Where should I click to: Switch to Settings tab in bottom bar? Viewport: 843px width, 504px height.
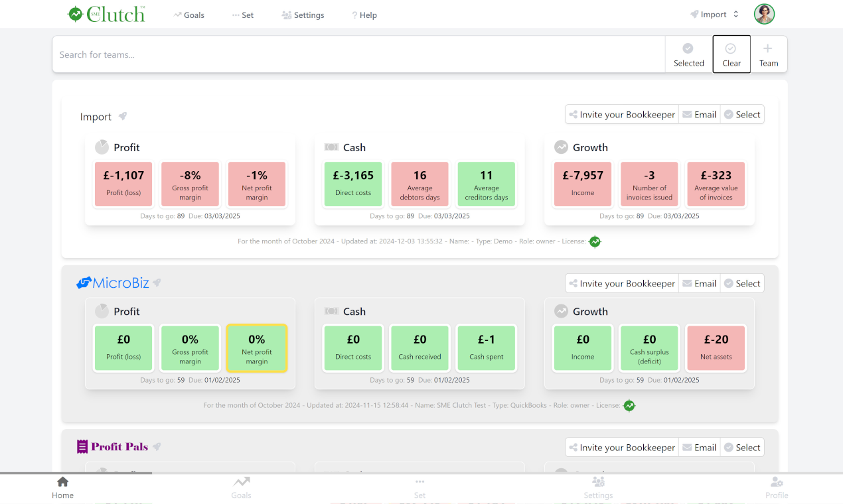click(598, 488)
